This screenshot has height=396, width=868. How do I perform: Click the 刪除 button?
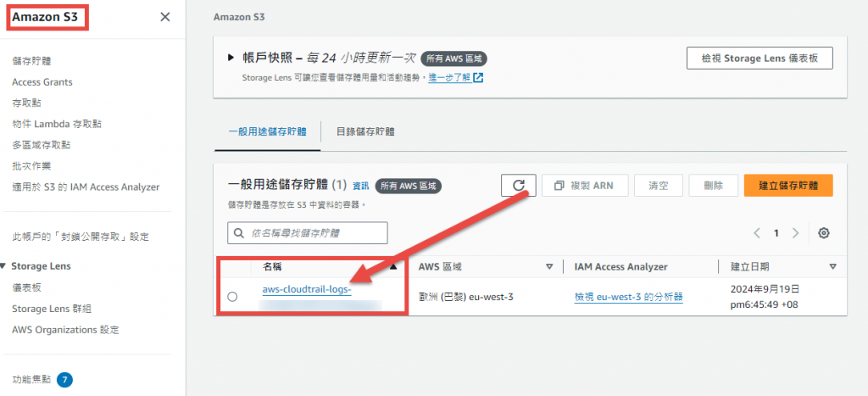pos(714,186)
